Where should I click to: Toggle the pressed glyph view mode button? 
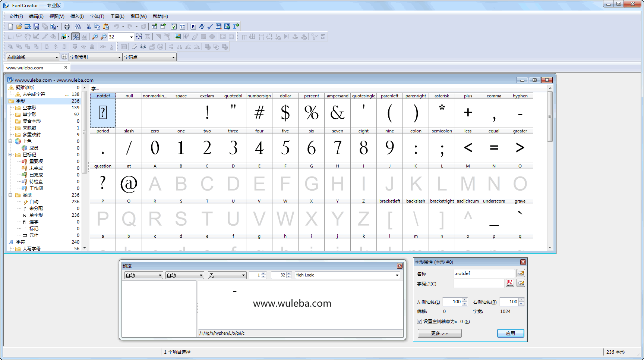coord(76,37)
